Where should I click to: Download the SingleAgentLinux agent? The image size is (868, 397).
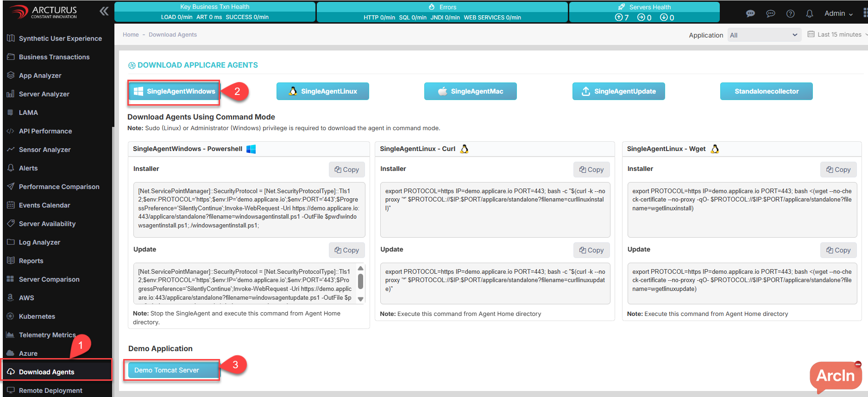[x=323, y=91]
